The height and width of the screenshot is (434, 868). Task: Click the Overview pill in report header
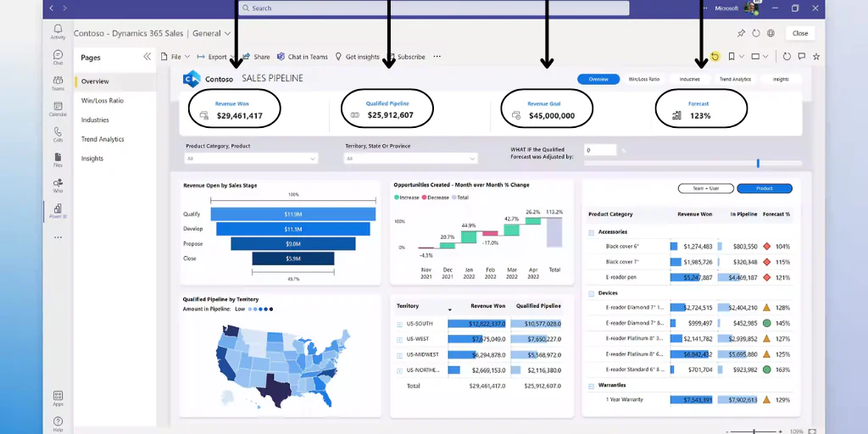[598, 79]
